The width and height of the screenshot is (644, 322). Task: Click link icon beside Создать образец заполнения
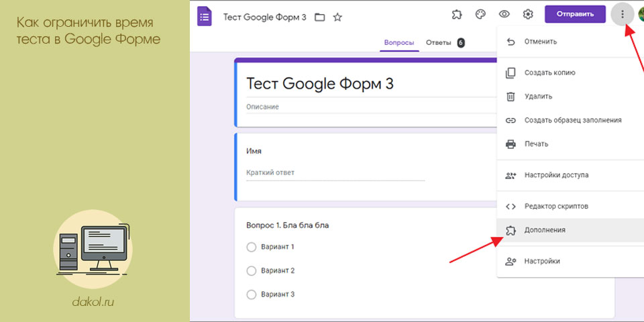(x=511, y=120)
